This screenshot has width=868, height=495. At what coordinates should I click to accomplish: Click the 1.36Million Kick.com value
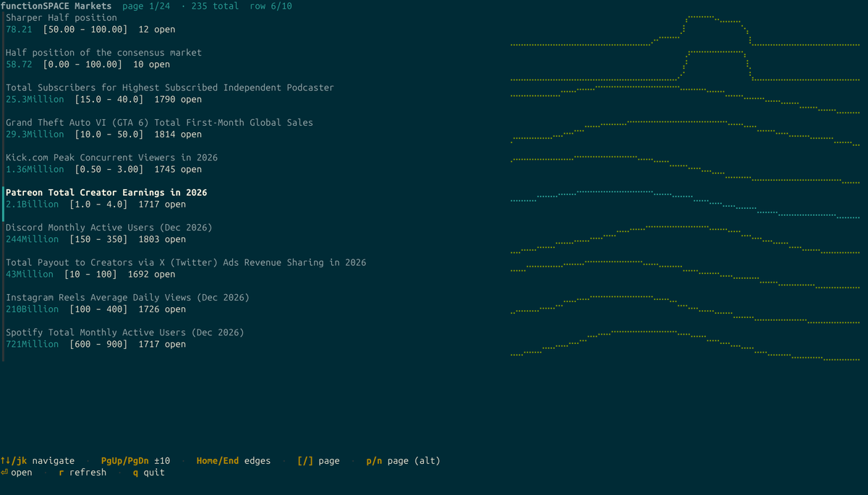pyautogui.click(x=35, y=169)
